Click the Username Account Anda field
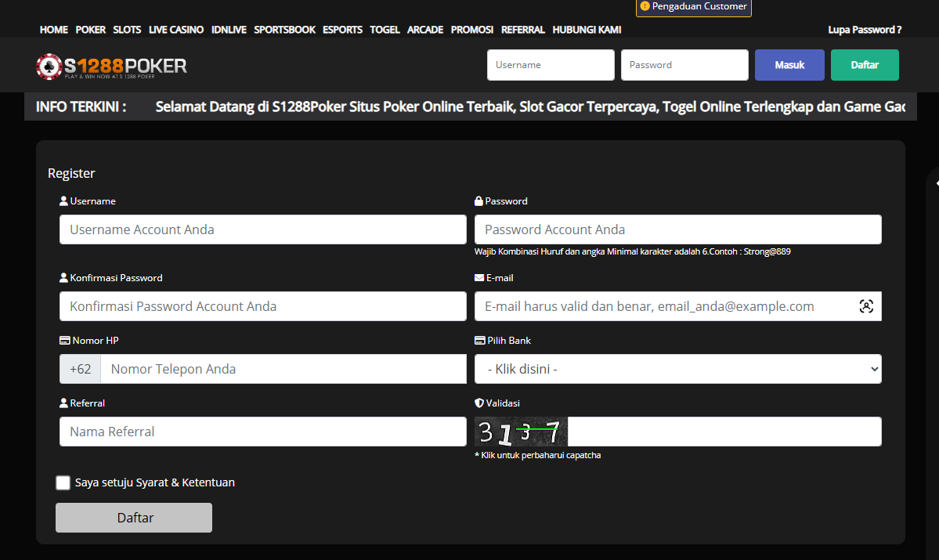 263,229
